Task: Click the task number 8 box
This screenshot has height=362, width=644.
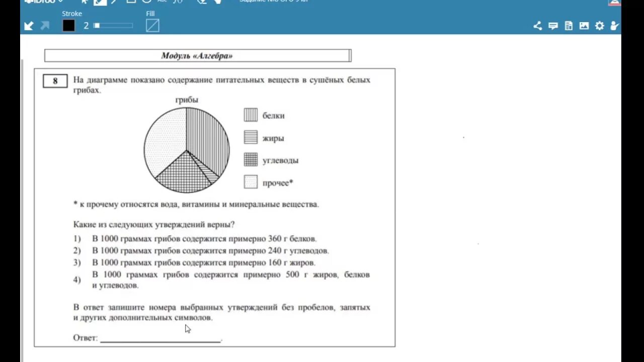Action: coord(55,81)
